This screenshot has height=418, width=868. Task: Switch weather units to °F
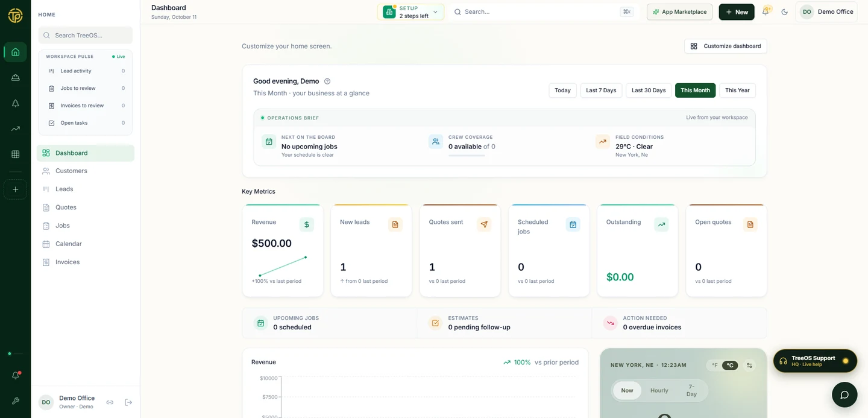[x=714, y=365]
